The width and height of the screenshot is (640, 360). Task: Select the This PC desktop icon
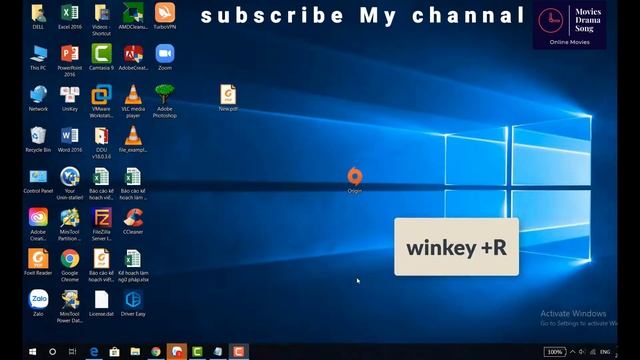coord(38,58)
